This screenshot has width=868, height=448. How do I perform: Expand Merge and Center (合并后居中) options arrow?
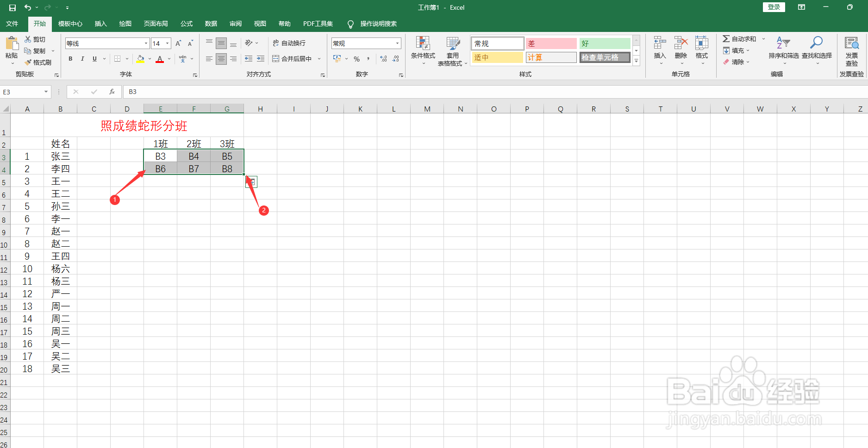coord(319,59)
